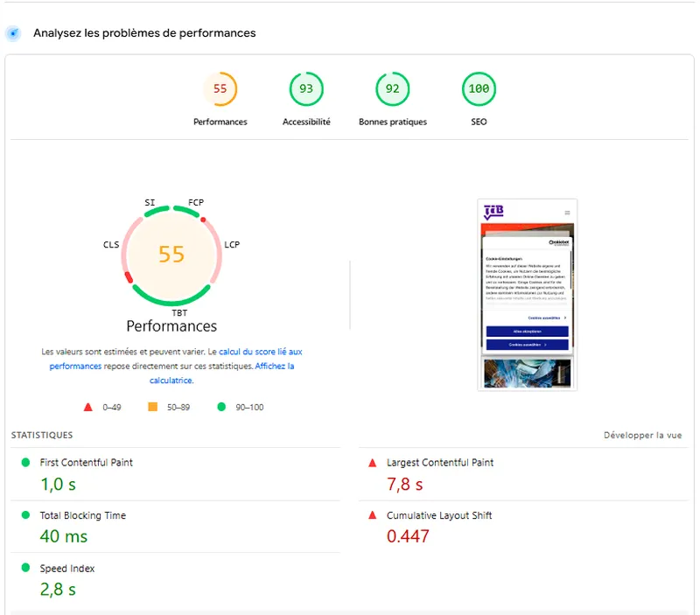
Task: Select the Accessibilité score circle showing 93
Action: 306,88
